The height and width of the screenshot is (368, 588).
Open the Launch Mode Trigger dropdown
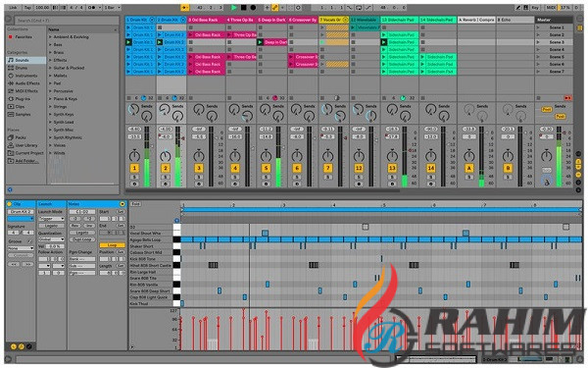click(51, 219)
